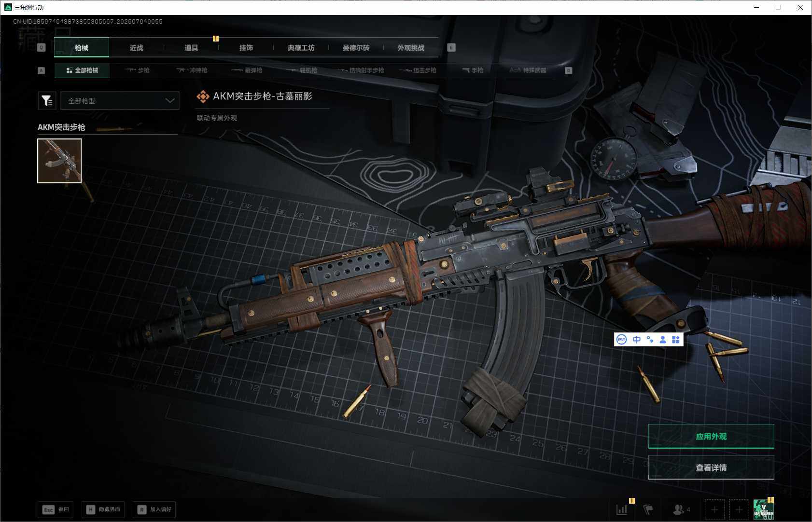Select the 全部枪械 category
The height and width of the screenshot is (522, 812).
82,70
